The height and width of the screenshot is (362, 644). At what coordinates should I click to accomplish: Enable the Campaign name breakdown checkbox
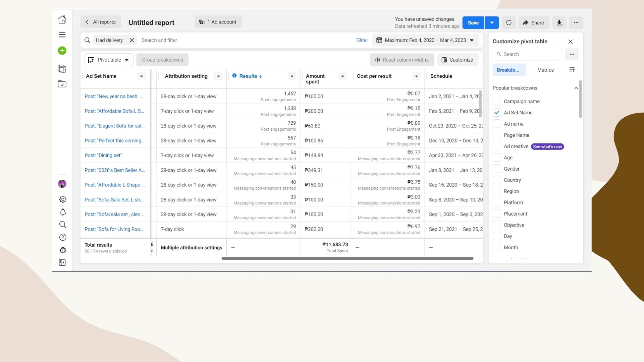497,101
